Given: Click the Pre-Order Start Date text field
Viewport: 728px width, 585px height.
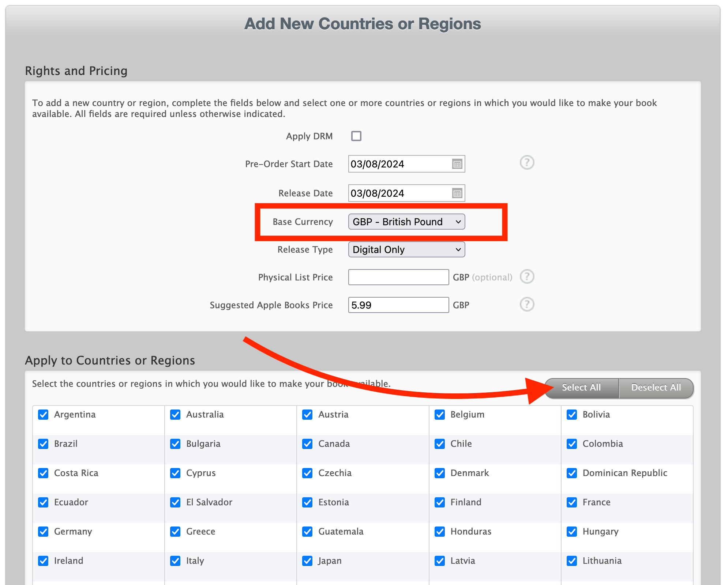Looking at the screenshot, I should 399,164.
